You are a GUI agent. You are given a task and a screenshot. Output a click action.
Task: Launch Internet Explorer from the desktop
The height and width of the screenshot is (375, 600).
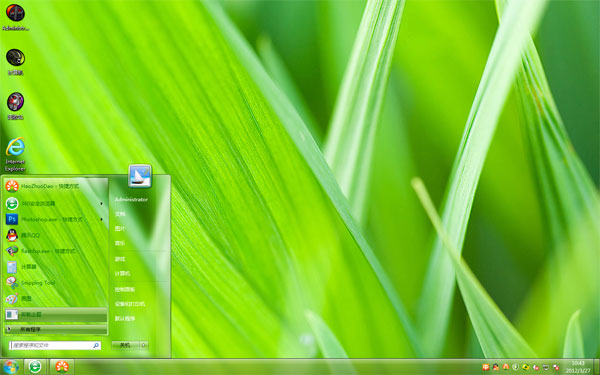tap(15, 154)
